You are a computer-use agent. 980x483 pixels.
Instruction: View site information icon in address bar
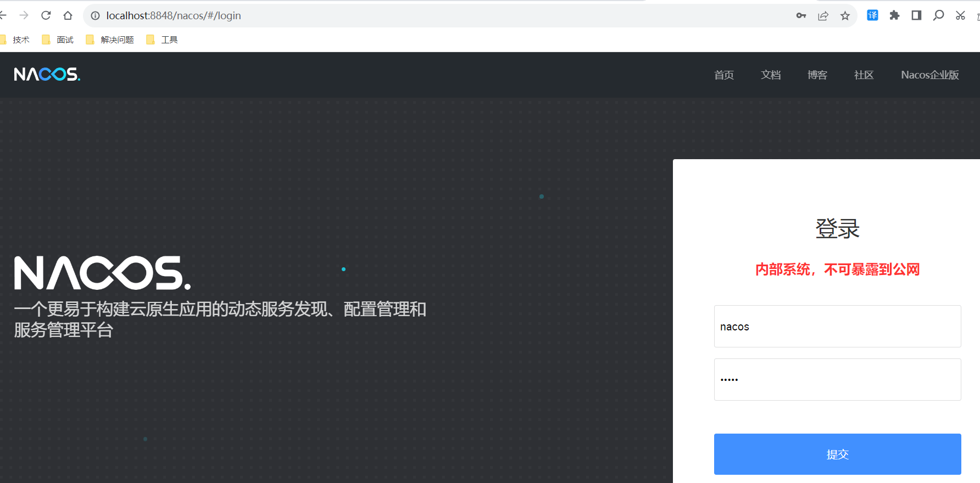[x=95, y=15]
